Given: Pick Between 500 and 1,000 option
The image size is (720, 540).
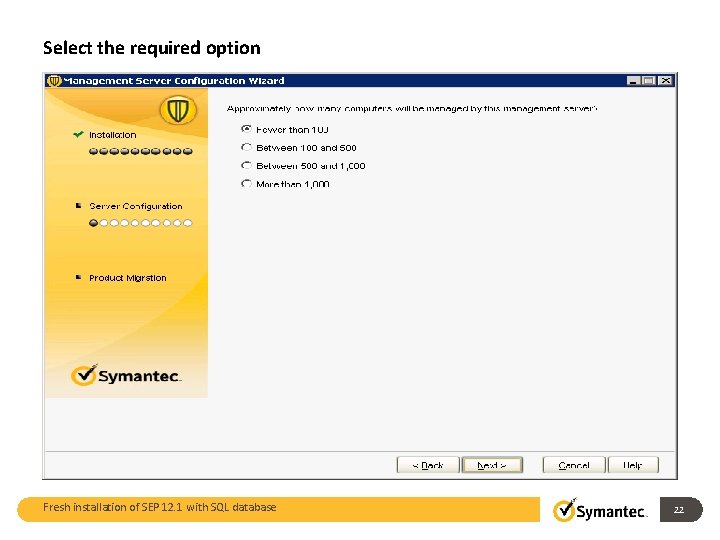Looking at the screenshot, I should [x=247, y=165].
